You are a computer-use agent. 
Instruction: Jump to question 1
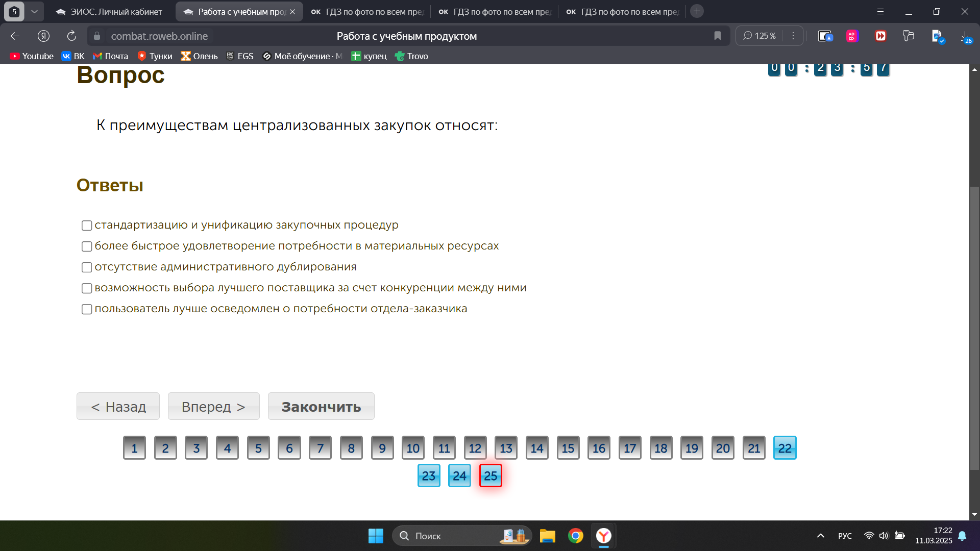pos(134,448)
